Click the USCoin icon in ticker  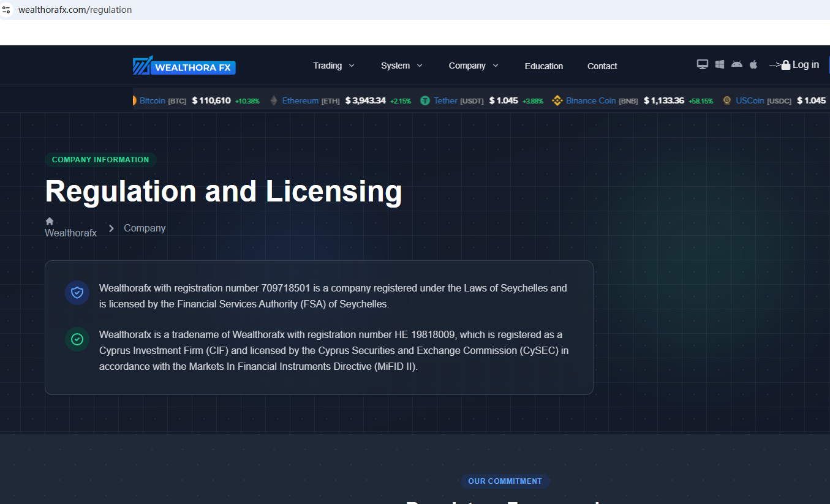pos(727,100)
